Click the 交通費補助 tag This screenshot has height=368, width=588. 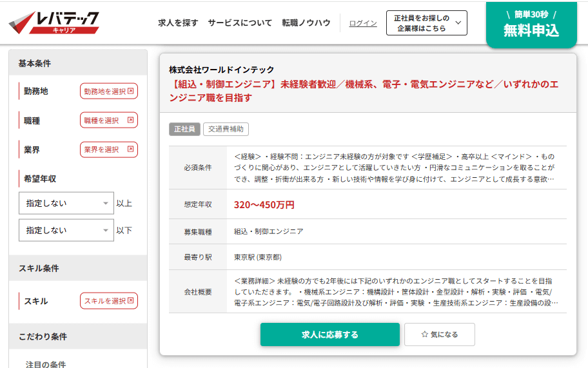[x=226, y=130]
